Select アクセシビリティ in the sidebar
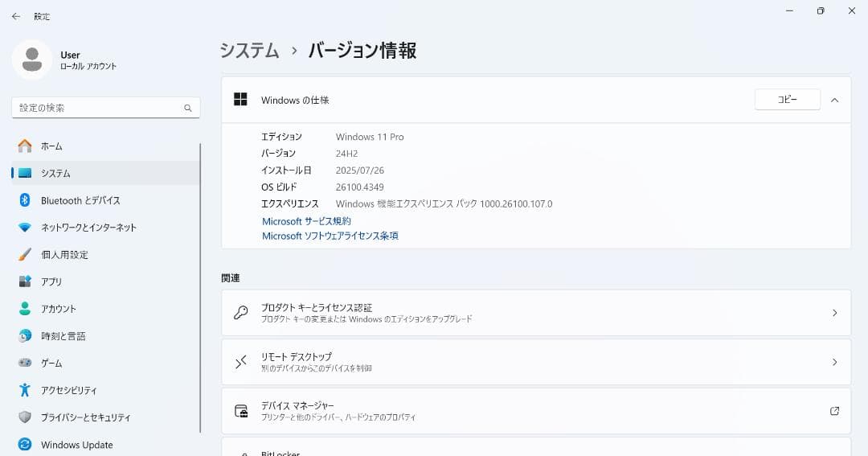The height and width of the screenshot is (456, 868). pyautogui.click(x=105, y=390)
